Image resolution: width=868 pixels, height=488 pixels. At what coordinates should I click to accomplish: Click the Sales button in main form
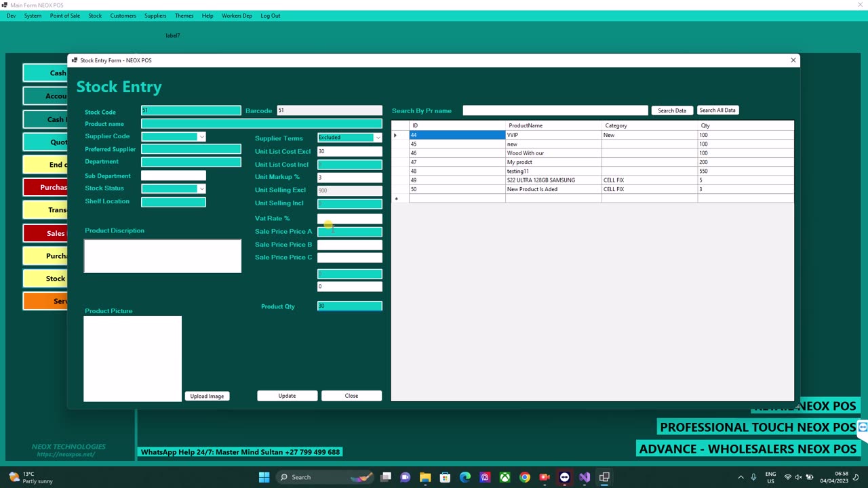point(45,233)
